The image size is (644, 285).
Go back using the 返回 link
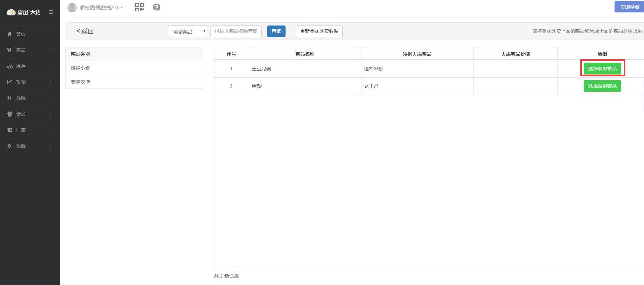pos(85,31)
